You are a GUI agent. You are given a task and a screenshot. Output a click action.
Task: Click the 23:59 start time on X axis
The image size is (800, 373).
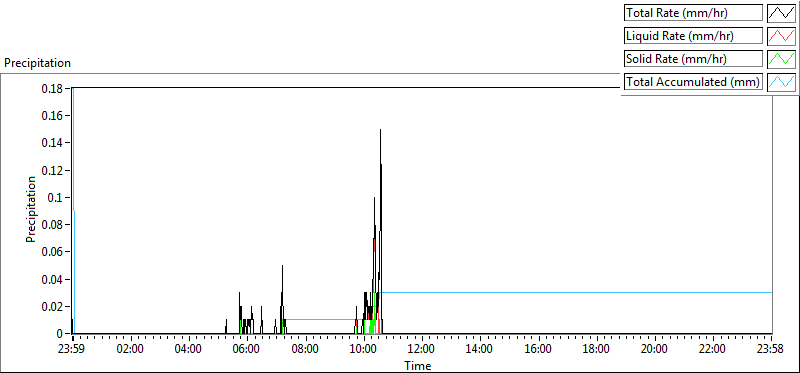pos(73,349)
